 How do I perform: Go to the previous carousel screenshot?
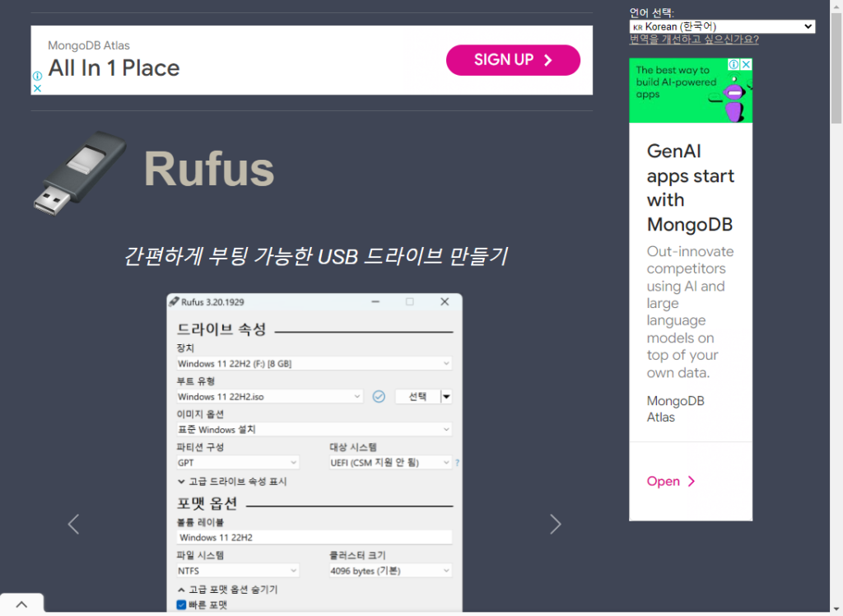(73, 524)
